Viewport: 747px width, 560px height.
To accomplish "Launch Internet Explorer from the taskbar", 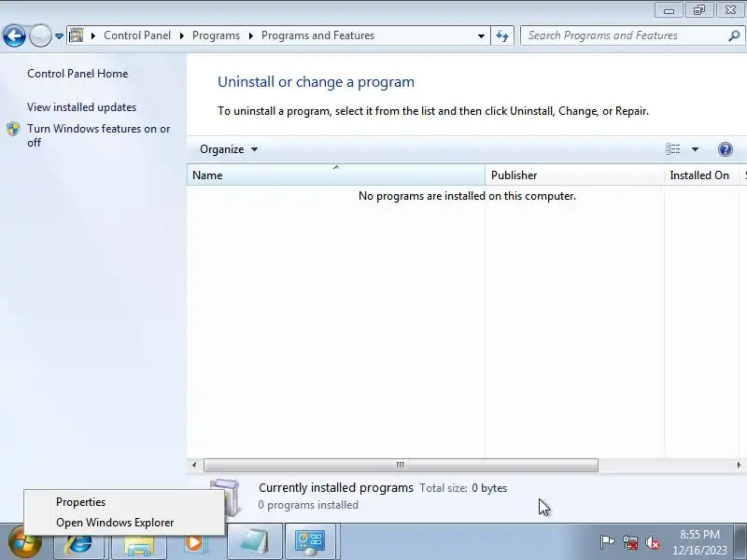I will pyautogui.click(x=78, y=542).
